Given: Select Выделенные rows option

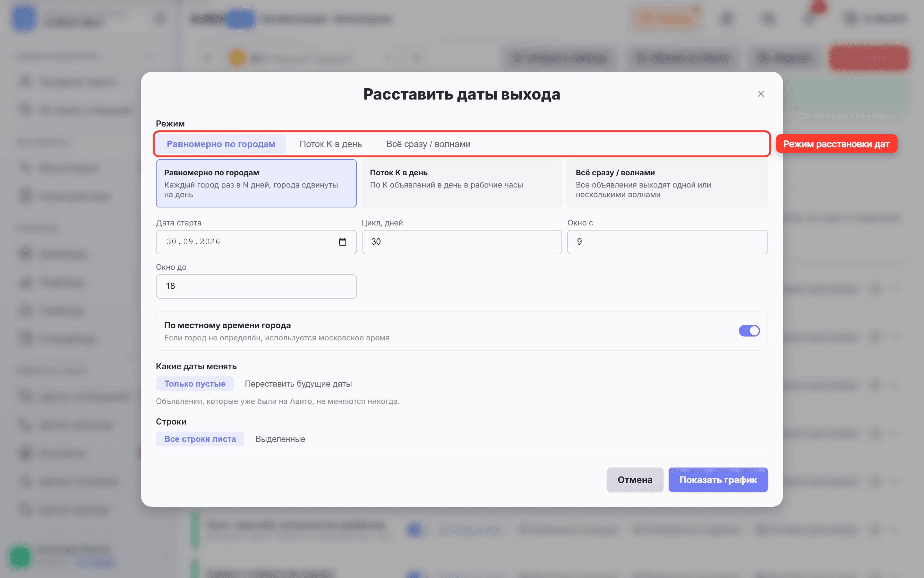Looking at the screenshot, I should click(x=280, y=439).
